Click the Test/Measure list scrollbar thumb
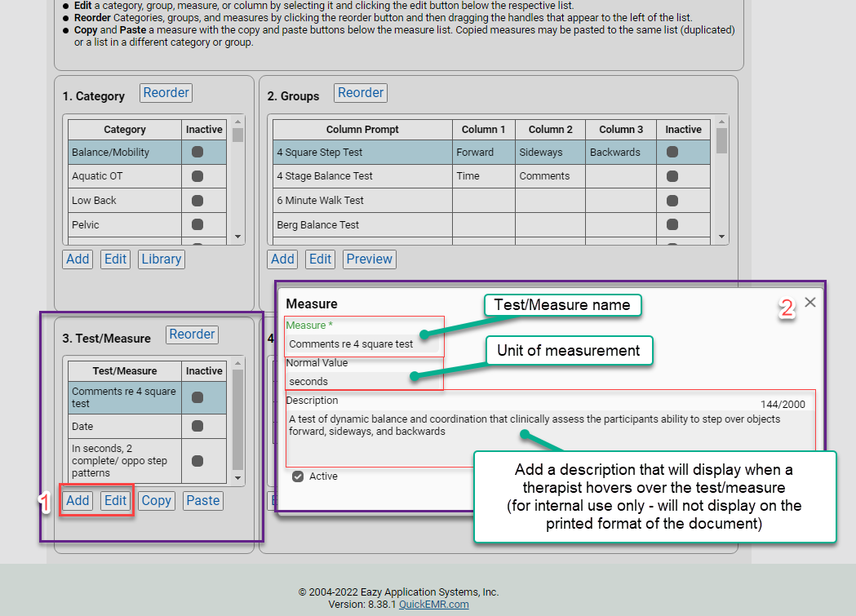Viewport: 856px width, 616px height. pos(237,419)
